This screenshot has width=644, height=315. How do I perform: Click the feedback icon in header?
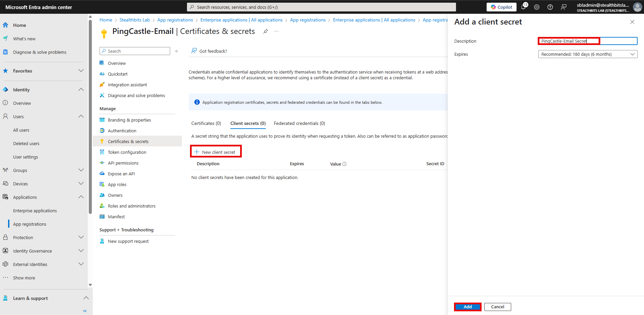pos(564,7)
